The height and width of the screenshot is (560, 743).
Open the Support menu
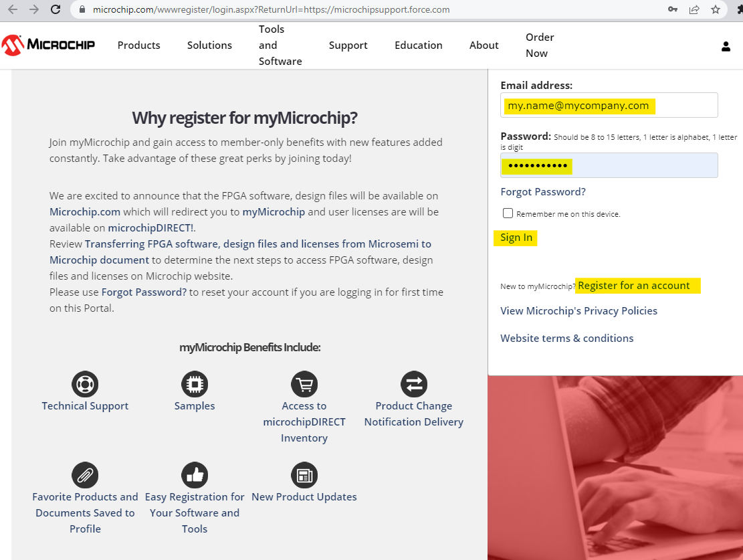[x=348, y=45]
